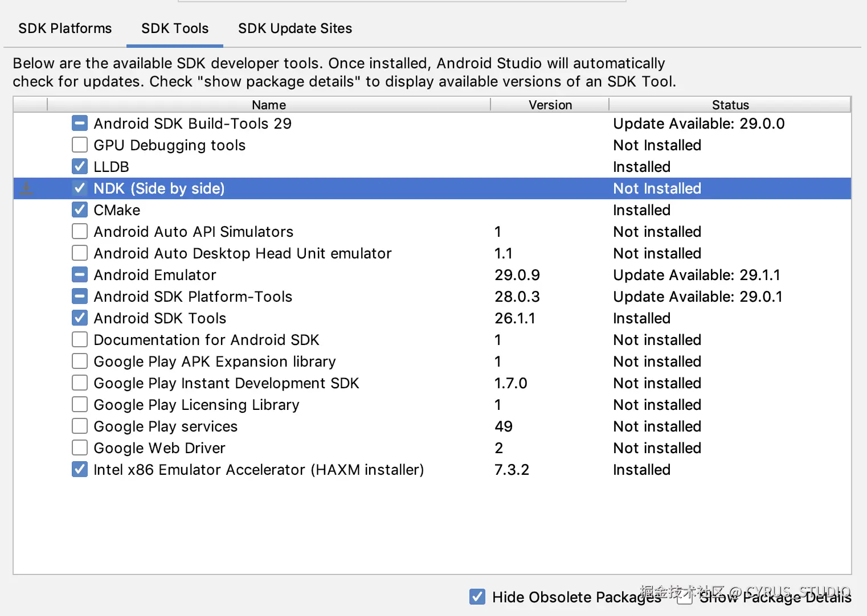This screenshot has height=616, width=867.
Task: Uncheck the CMake checkbox
Action: (x=80, y=210)
